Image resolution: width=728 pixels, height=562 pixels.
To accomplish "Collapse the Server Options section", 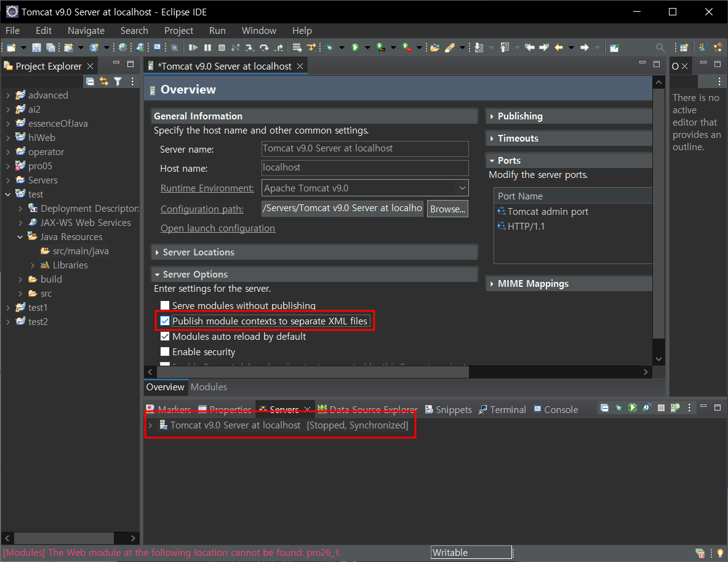I will [x=157, y=275].
